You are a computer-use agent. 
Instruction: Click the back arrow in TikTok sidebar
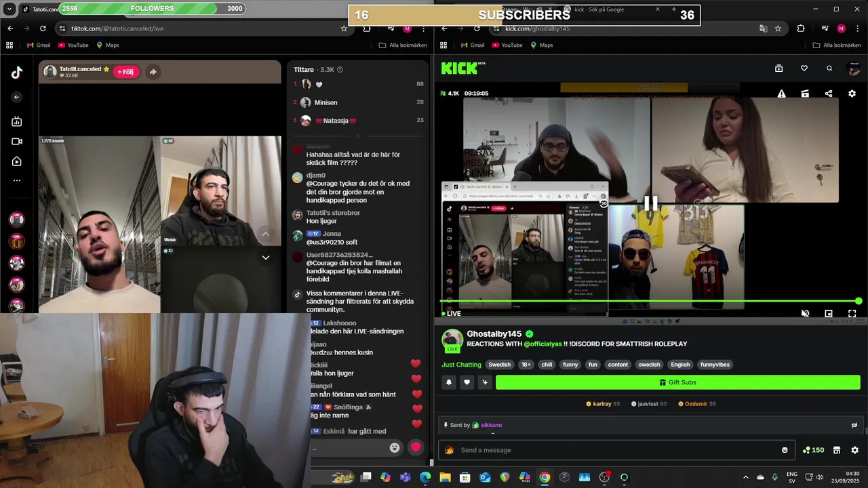[x=17, y=97]
